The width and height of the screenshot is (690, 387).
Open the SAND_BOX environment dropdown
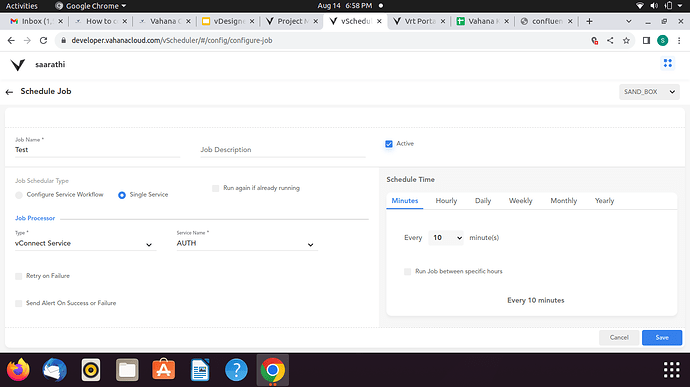click(649, 92)
